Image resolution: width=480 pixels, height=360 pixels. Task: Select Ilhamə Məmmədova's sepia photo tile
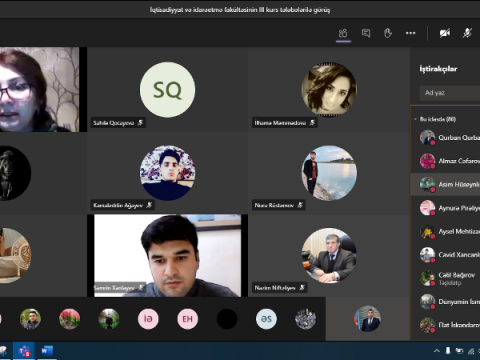[329, 90]
